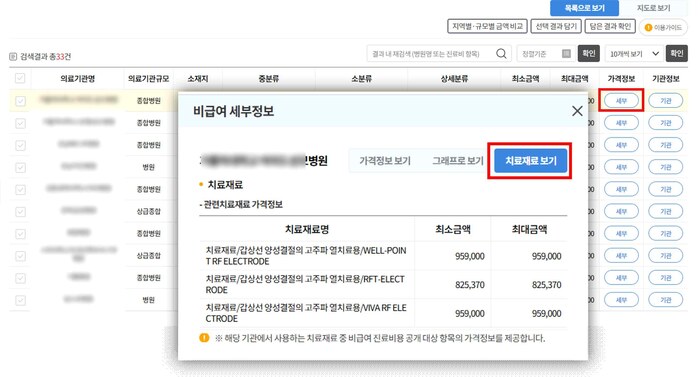The image size is (700, 377).
Task: Confirm sort with 확인 next to 정렬기준
Action: [588, 54]
